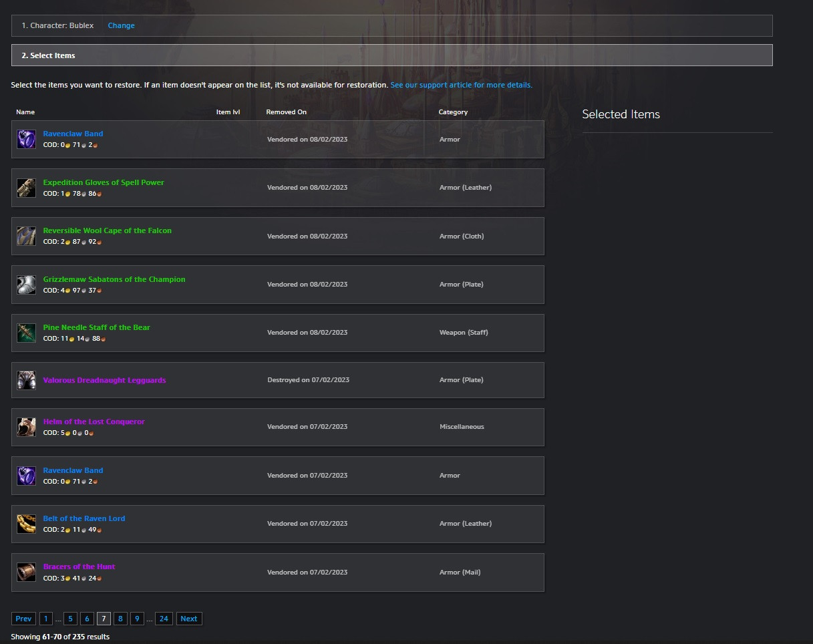813x644 pixels.
Task: Click the Category column header
Action: [x=453, y=112]
